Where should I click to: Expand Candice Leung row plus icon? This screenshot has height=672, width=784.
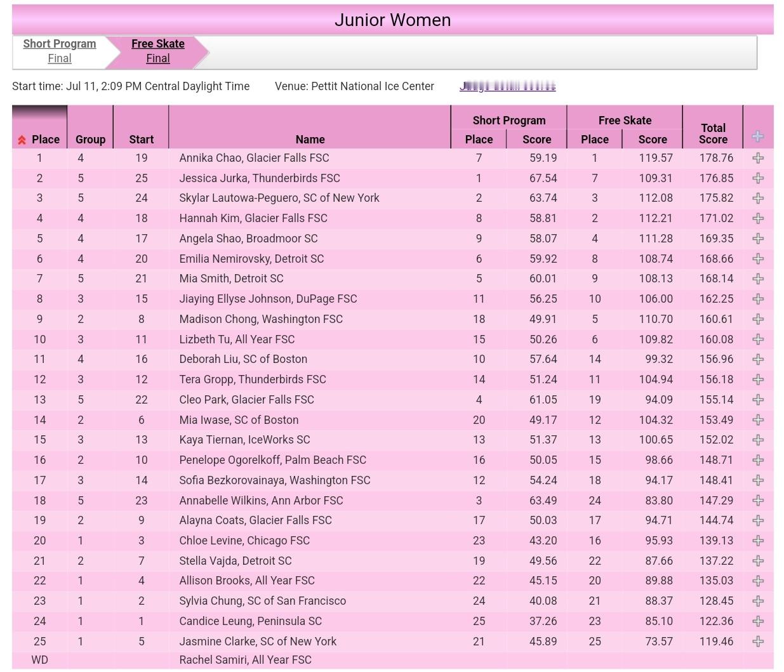(x=758, y=621)
